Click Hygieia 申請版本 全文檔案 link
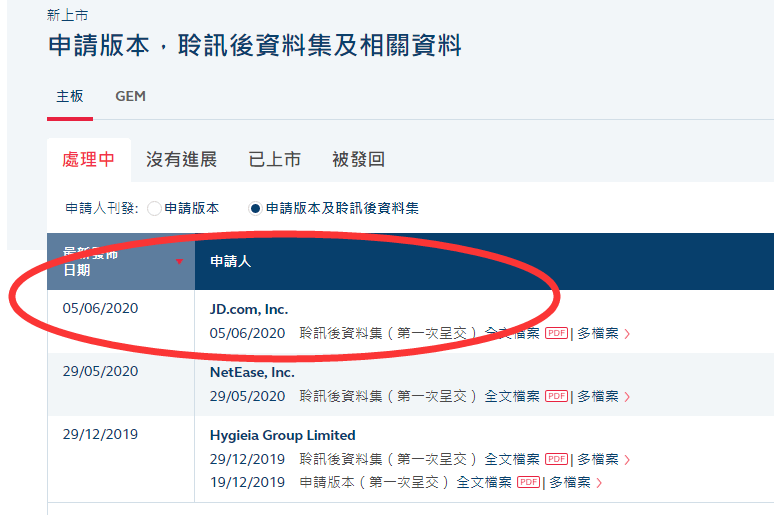The image size is (774, 515). coord(484,482)
